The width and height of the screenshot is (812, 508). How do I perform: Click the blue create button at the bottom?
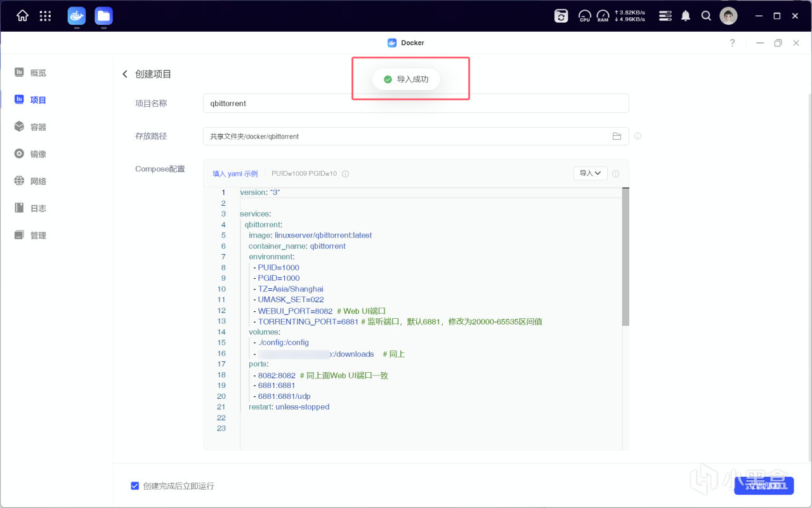pyautogui.click(x=764, y=485)
